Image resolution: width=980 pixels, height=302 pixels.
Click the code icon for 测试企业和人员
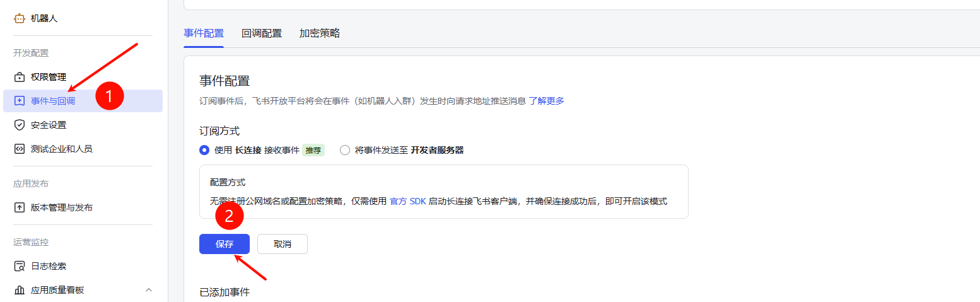pos(20,149)
